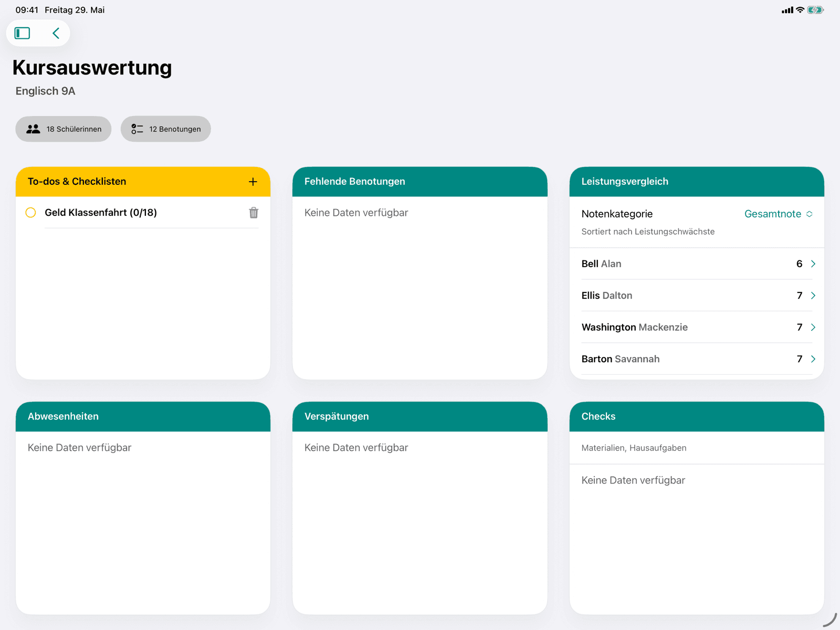The width and height of the screenshot is (840, 630).
Task: Tap the 09:41 clock in status bar
Action: pos(27,10)
